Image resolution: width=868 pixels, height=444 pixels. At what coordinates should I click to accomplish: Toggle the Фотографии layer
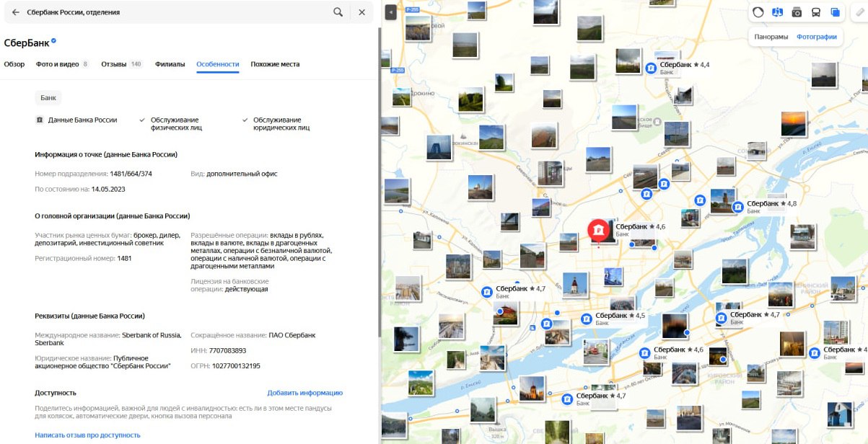[x=817, y=37]
